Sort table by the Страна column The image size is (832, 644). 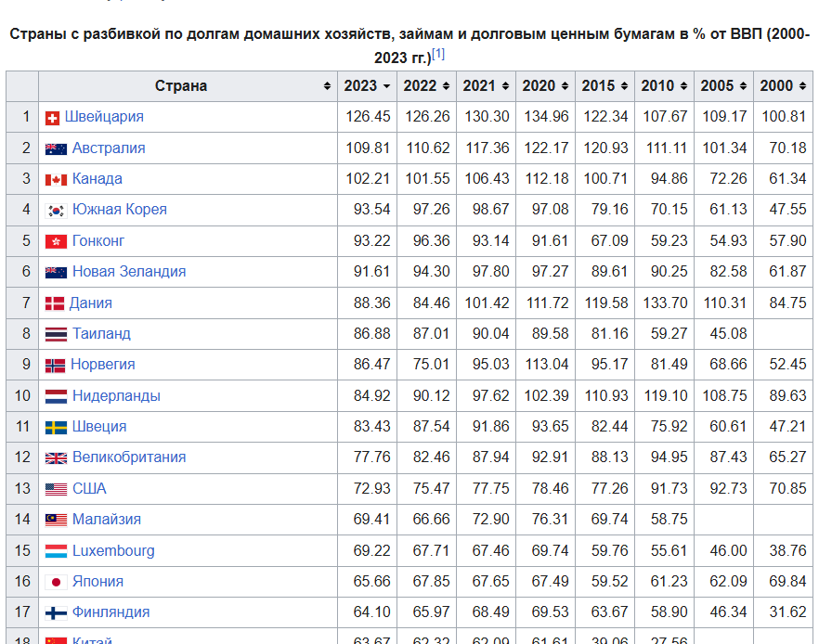click(x=188, y=86)
